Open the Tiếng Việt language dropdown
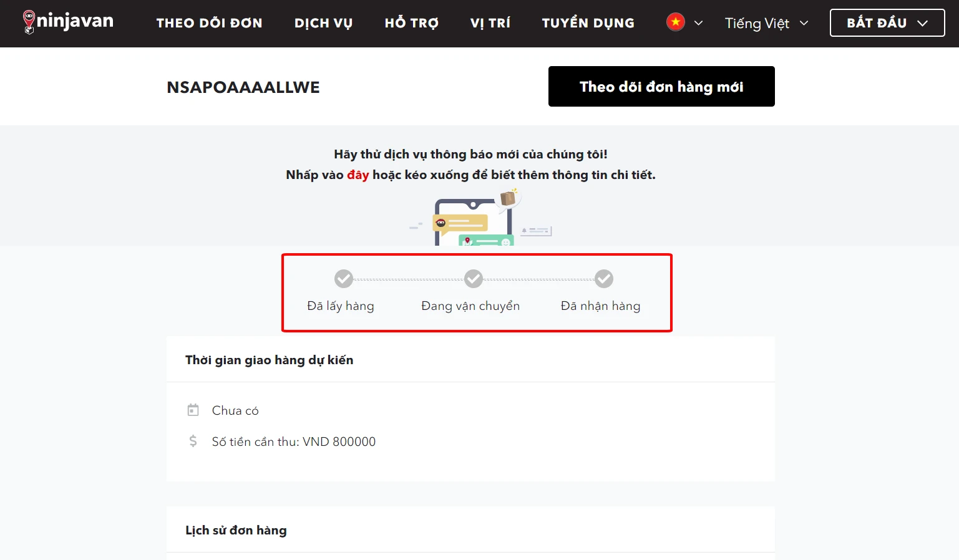 [766, 23]
